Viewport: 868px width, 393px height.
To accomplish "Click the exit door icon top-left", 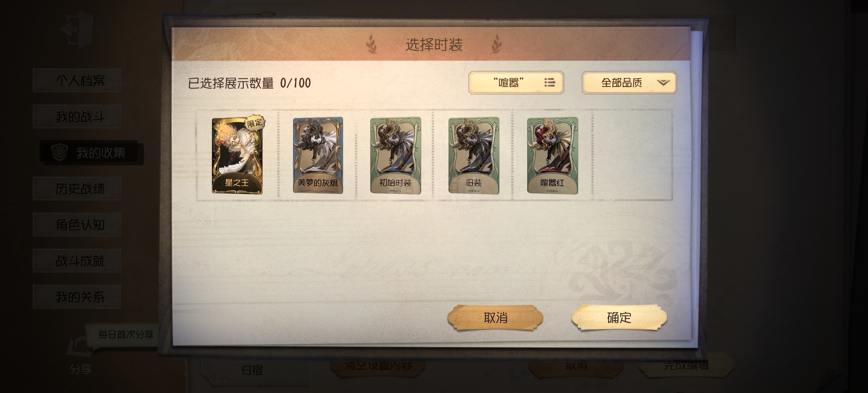I will pyautogui.click(x=77, y=30).
